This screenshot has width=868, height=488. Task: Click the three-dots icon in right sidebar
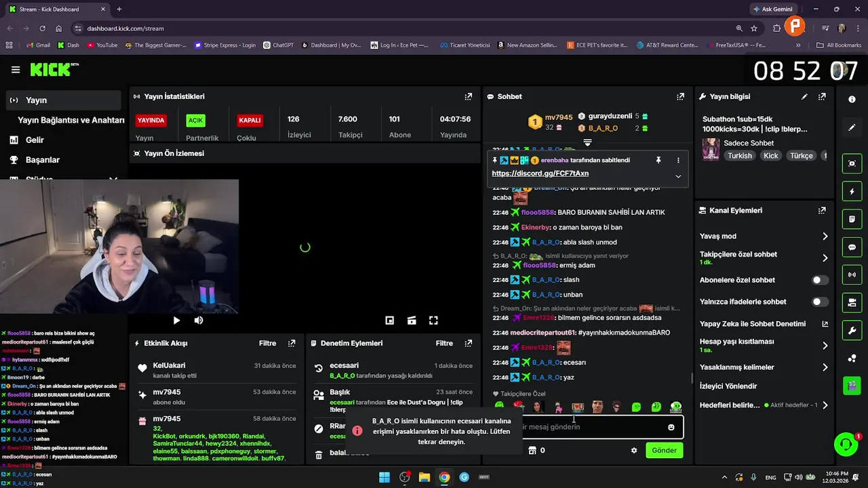[x=852, y=358]
